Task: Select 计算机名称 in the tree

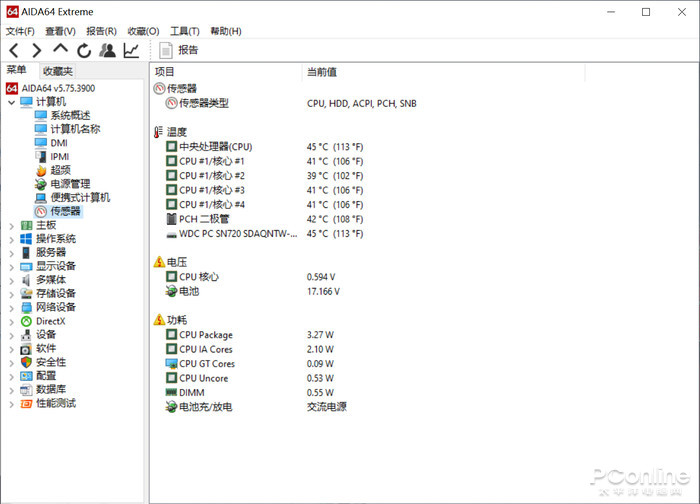Action: pyautogui.click(x=75, y=129)
